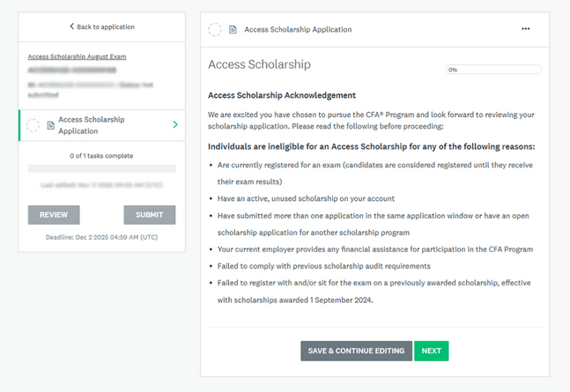Screen dimensions: 570x392
Task: Click the left chevron beside Back to application
Action: pos(71,27)
